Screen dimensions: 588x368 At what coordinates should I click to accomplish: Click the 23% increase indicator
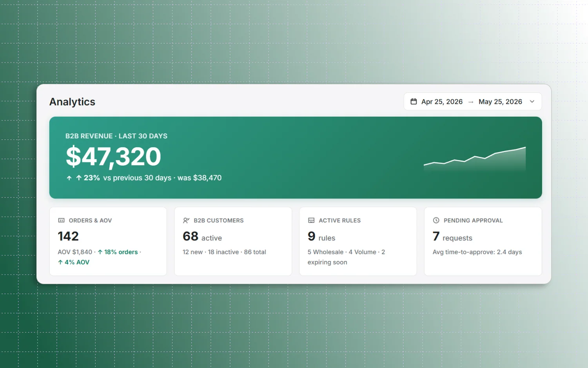(91, 178)
